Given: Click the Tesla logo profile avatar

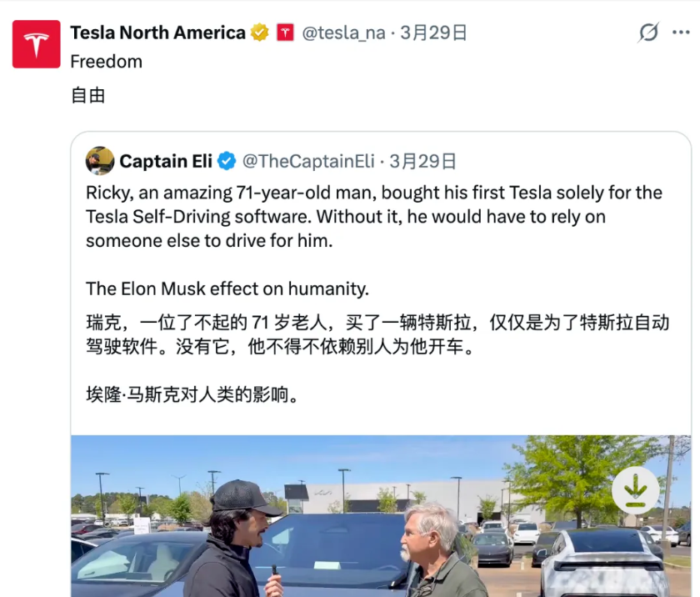Looking at the screenshot, I should 36,44.
